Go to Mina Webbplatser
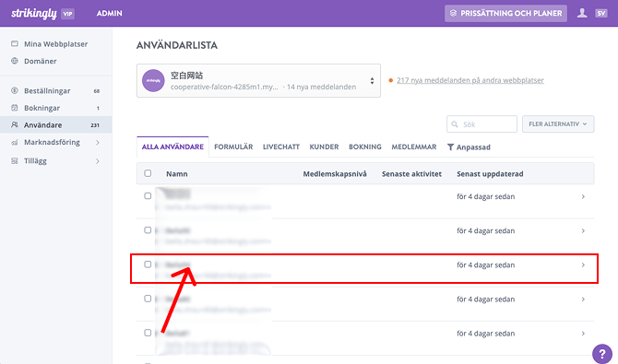Screen dimensions: 618x364 pos(56,43)
